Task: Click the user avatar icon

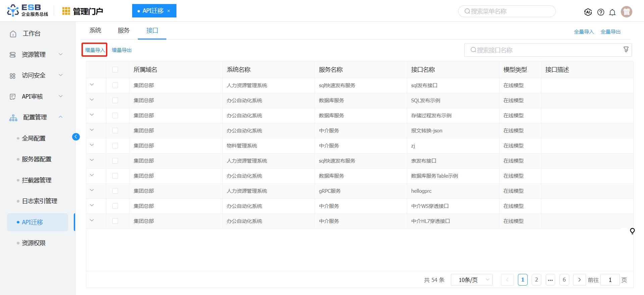Action: pos(626,12)
